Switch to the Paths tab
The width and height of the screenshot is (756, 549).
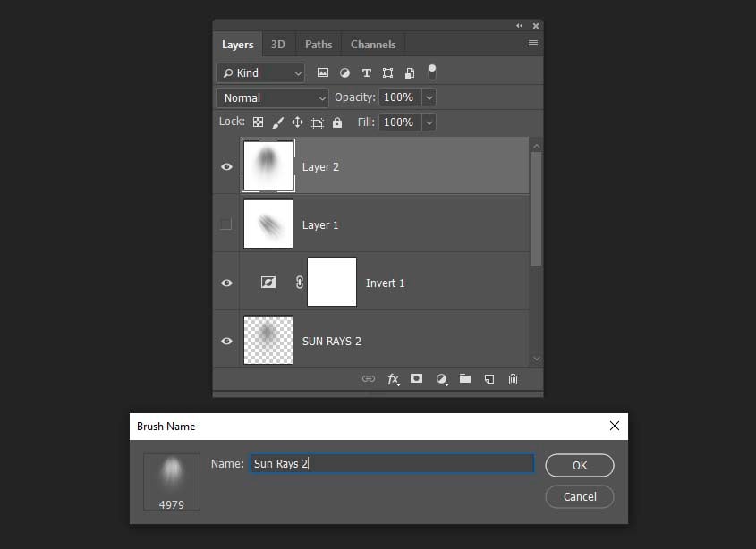point(319,45)
